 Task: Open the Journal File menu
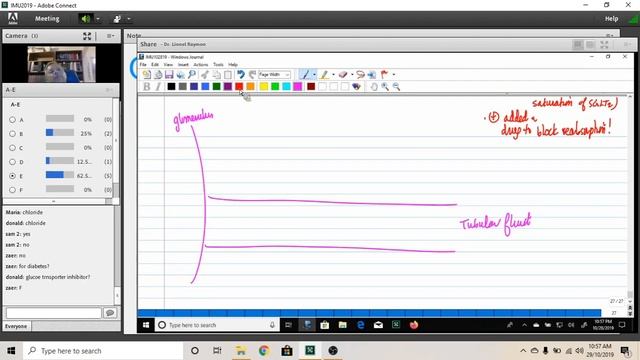click(143, 64)
